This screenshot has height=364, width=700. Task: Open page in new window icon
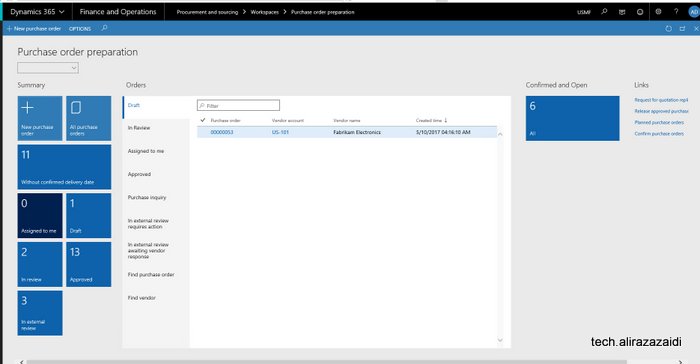682,29
